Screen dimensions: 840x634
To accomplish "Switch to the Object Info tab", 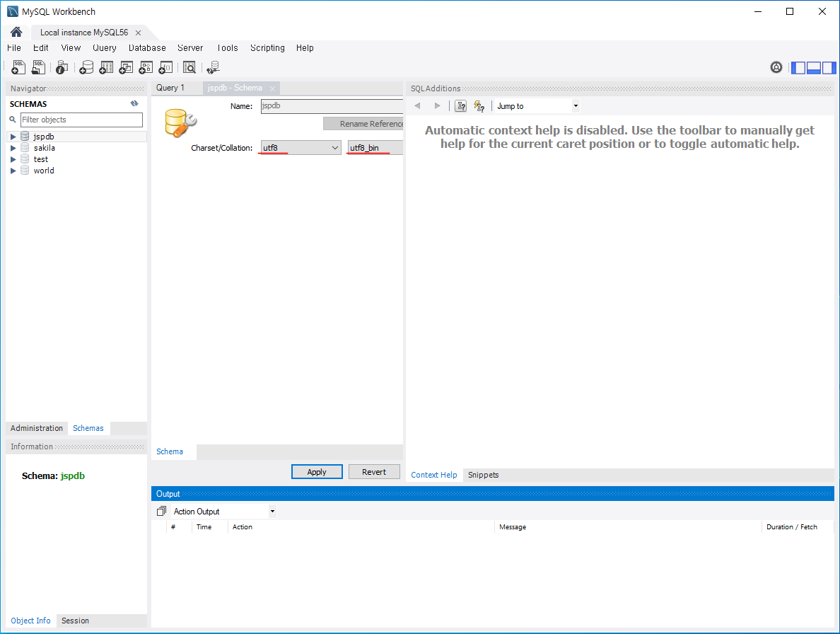I will [x=30, y=621].
